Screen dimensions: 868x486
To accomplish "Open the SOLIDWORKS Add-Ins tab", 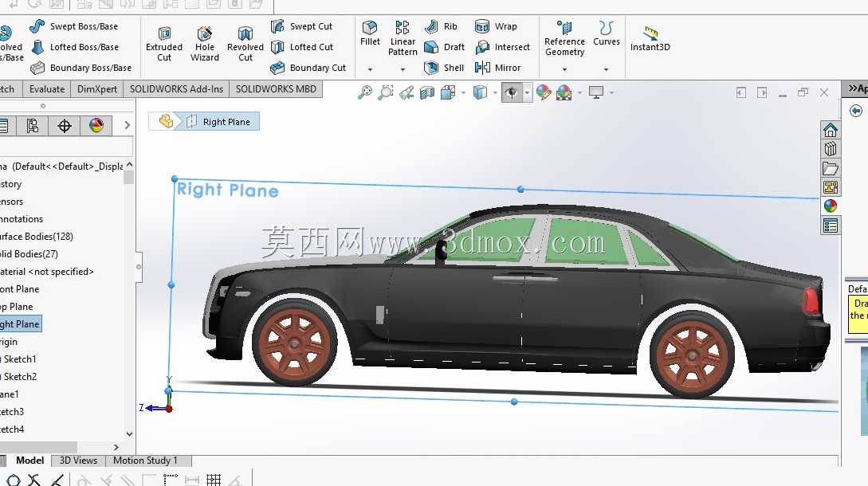I will [x=176, y=89].
